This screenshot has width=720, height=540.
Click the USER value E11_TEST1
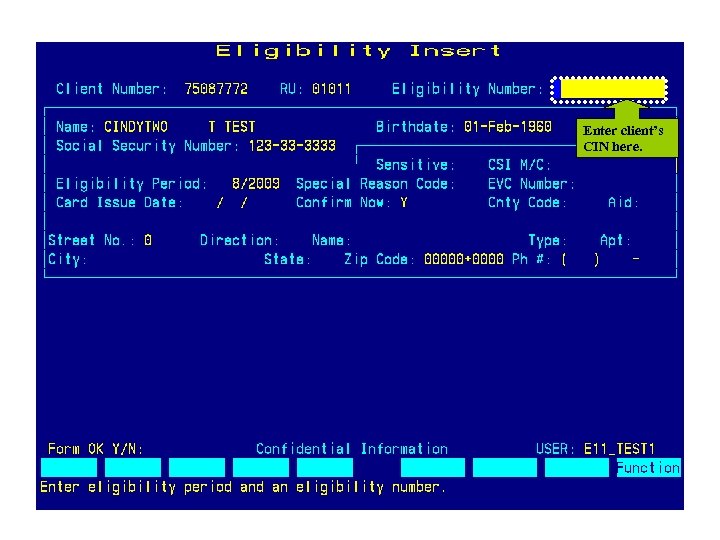(x=619, y=449)
